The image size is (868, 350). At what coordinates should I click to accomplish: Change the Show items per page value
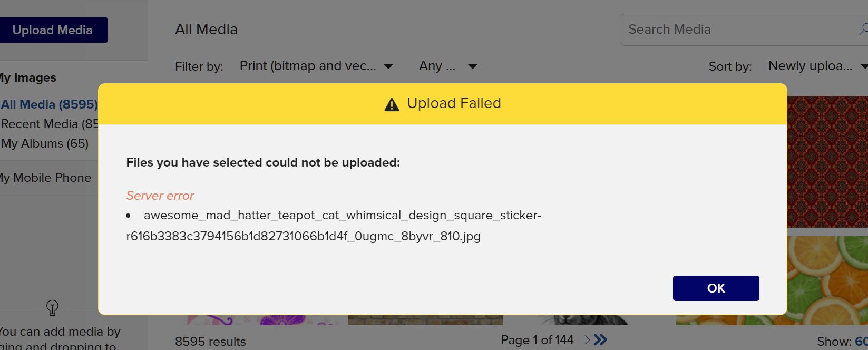[x=861, y=342]
